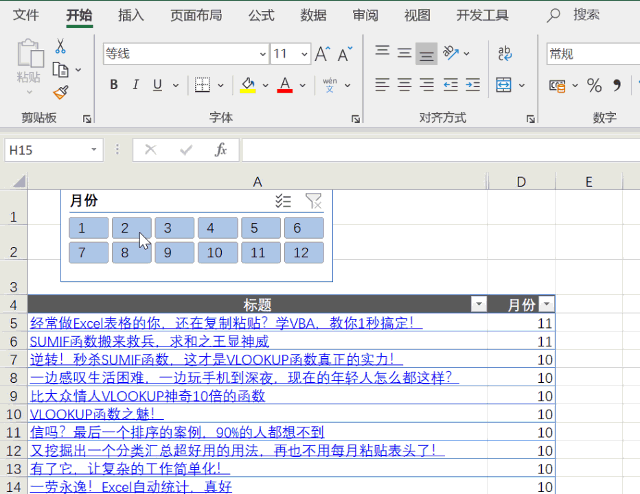This screenshot has width=640, height=494.
Task: Expand underline style options arrow
Action: click(176, 85)
